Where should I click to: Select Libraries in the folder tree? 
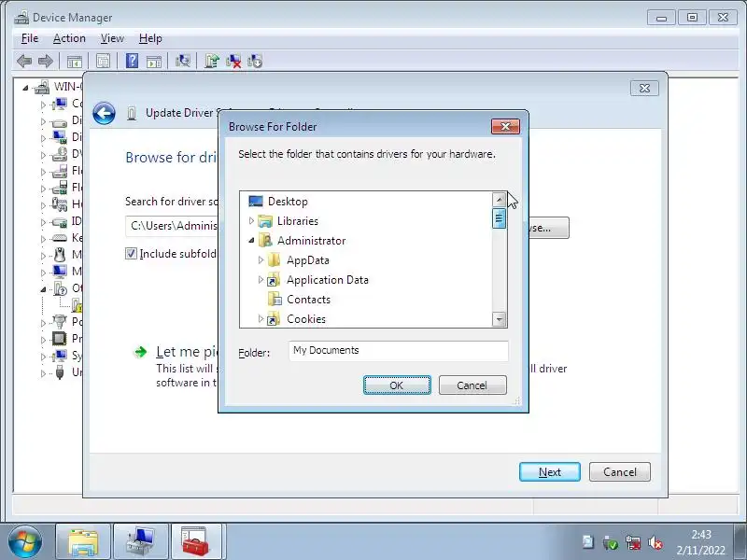298,221
